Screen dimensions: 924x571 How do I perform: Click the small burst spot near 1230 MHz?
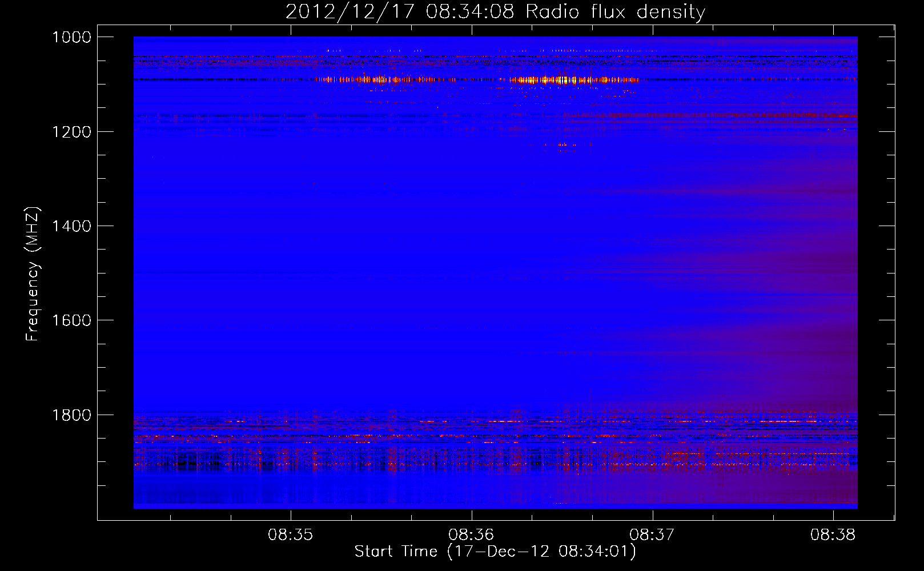click(x=565, y=145)
